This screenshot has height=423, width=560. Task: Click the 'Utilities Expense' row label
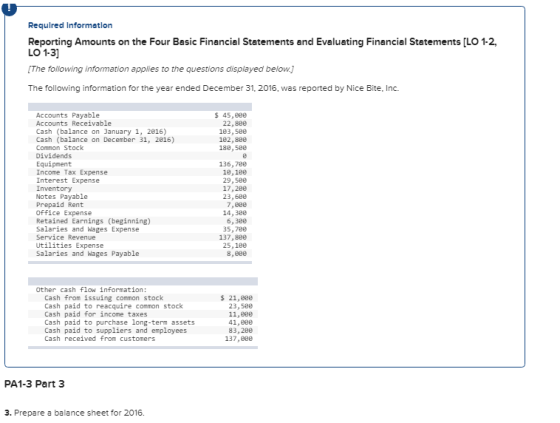coord(70,245)
